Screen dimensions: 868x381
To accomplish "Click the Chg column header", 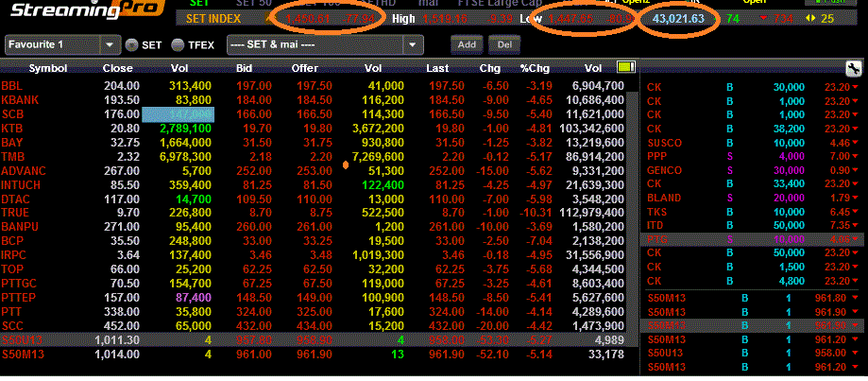I will tap(490, 68).
